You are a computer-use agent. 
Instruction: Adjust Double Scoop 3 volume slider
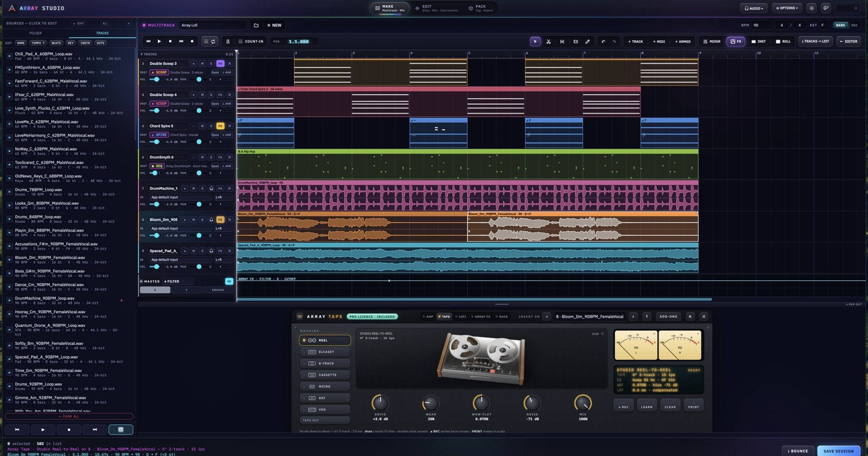pyautogui.click(x=155, y=79)
